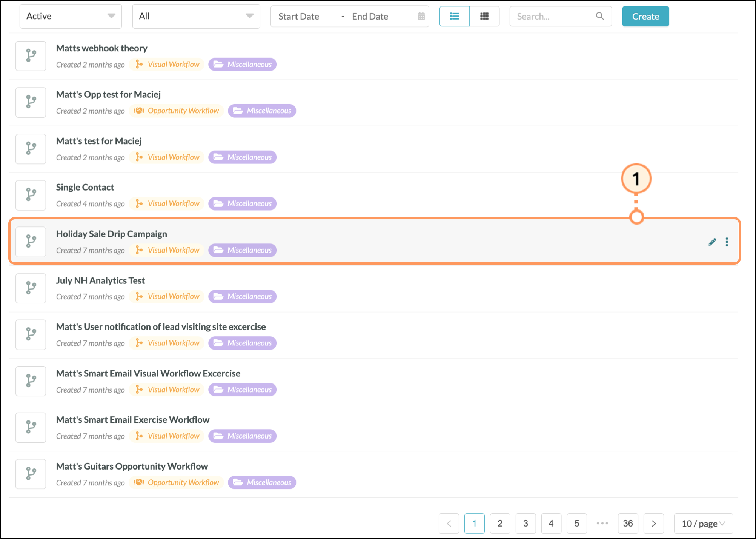The height and width of the screenshot is (539, 756).
Task: Click the workflow icon beside Matts webhook theory
Action: tap(31, 56)
